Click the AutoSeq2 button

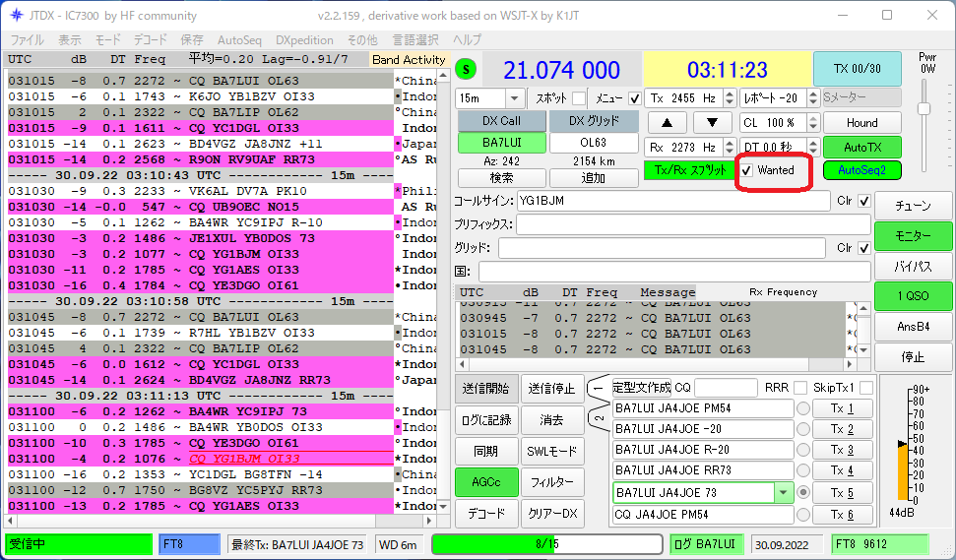pos(862,170)
